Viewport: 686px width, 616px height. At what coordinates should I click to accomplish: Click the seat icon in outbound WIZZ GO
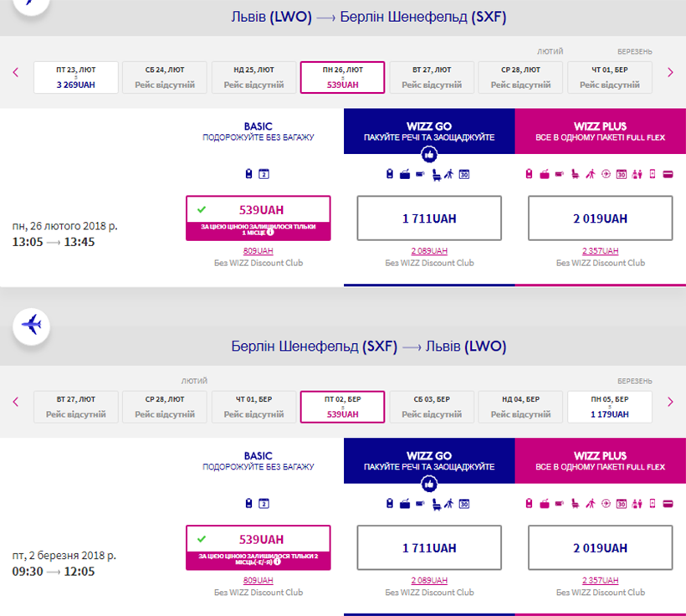(434, 174)
